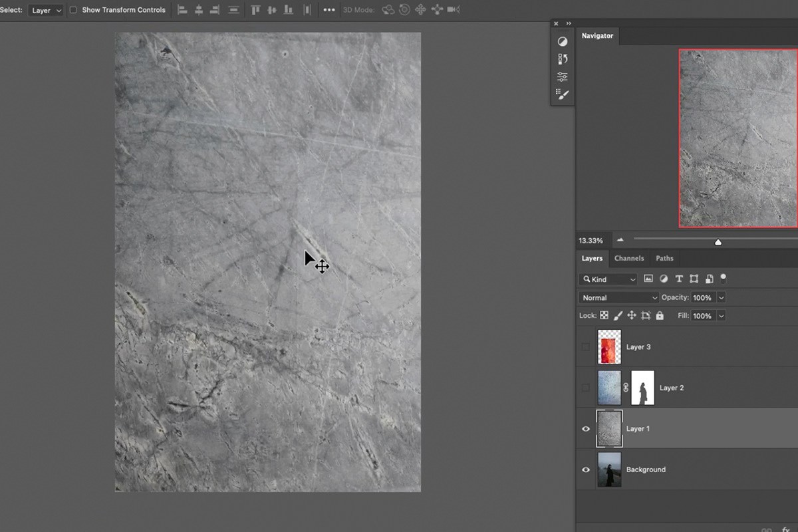Screen dimensions: 798x532
Task: Select the 3D Orbit camera icon
Action: [x=388, y=10]
